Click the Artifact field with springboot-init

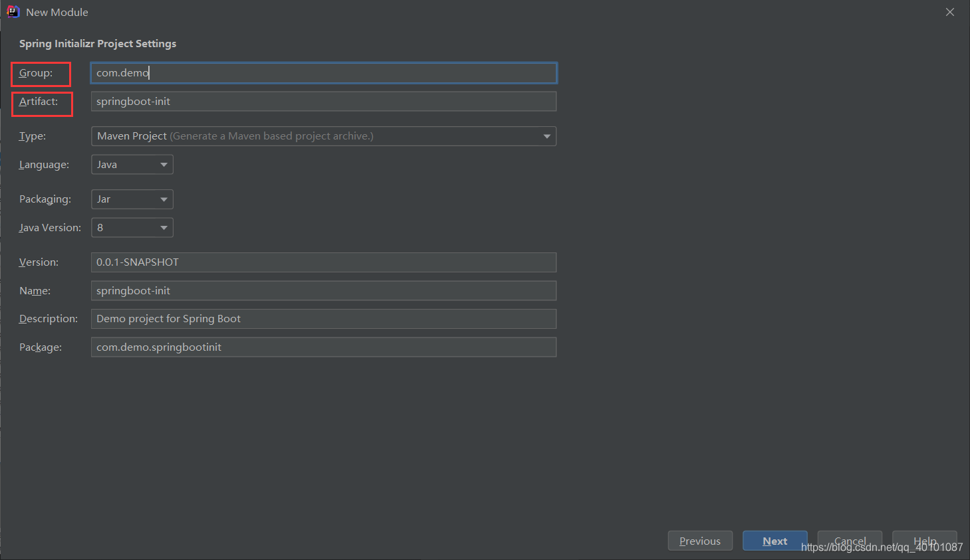tap(324, 102)
